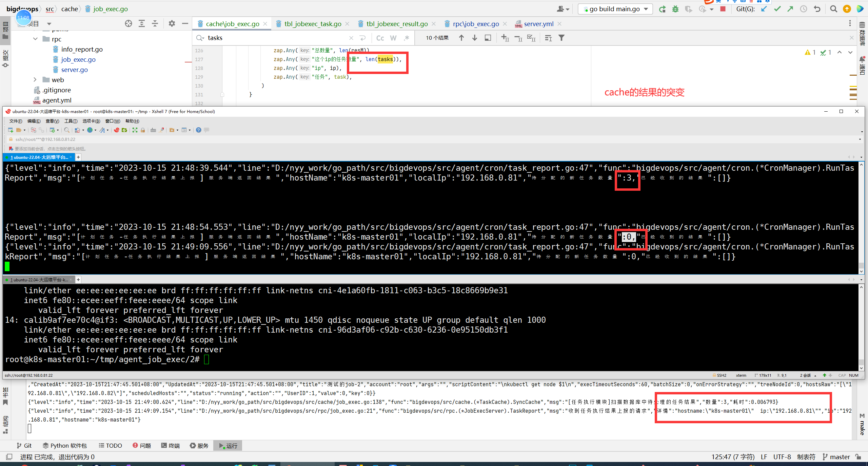Toggle match case Cc option
Image resolution: width=868 pixels, height=466 pixels.
tap(380, 38)
